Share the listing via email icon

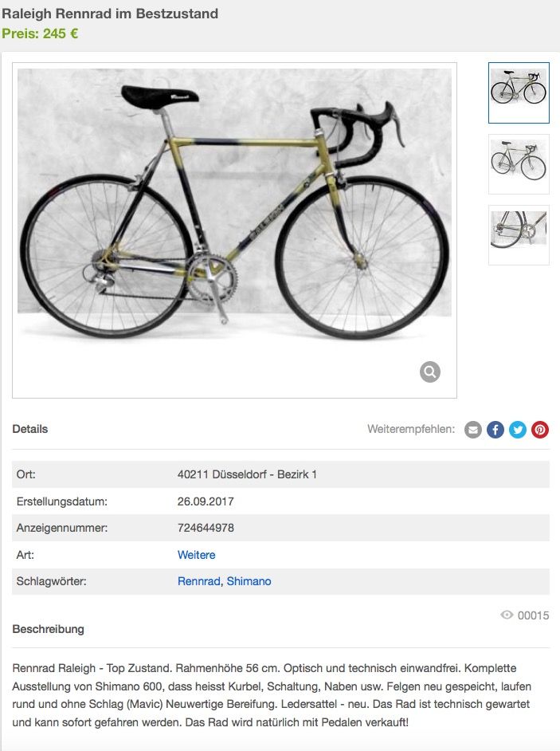473,430
